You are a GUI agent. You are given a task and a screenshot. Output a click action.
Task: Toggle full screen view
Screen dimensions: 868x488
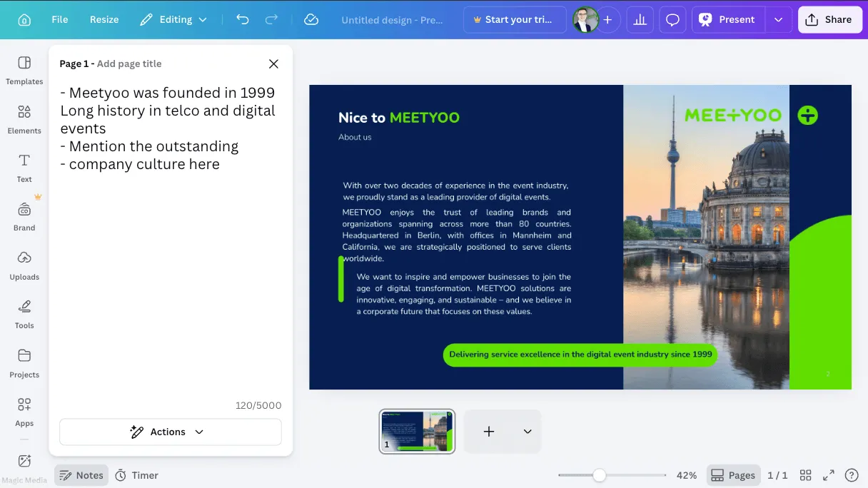(x=828, y=474)
